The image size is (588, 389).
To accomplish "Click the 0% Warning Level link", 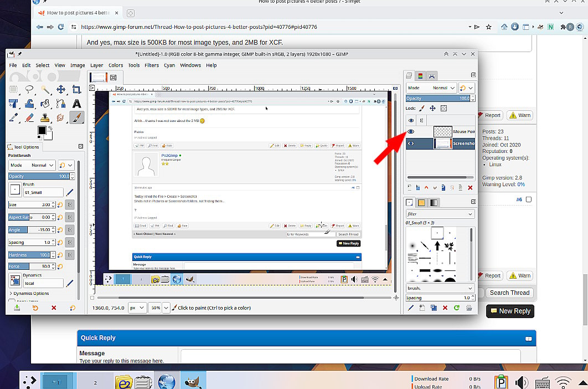I will (521, 185).
